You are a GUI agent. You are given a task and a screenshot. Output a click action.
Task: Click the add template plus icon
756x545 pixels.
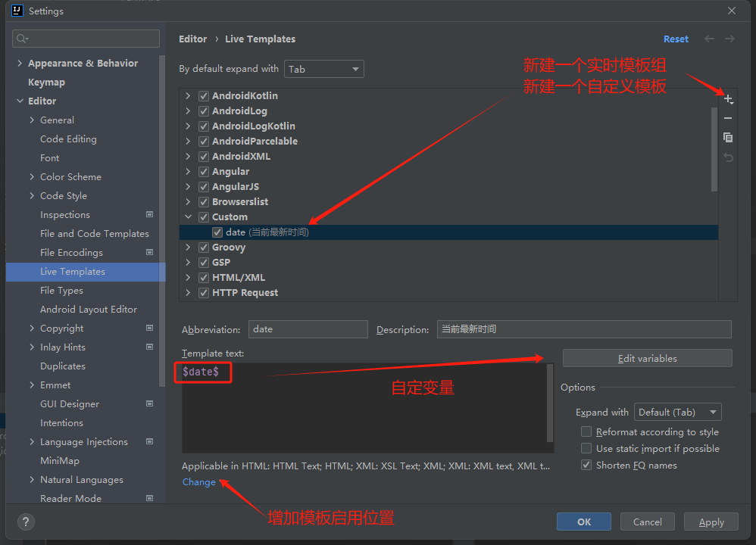[x=728, y=99]
